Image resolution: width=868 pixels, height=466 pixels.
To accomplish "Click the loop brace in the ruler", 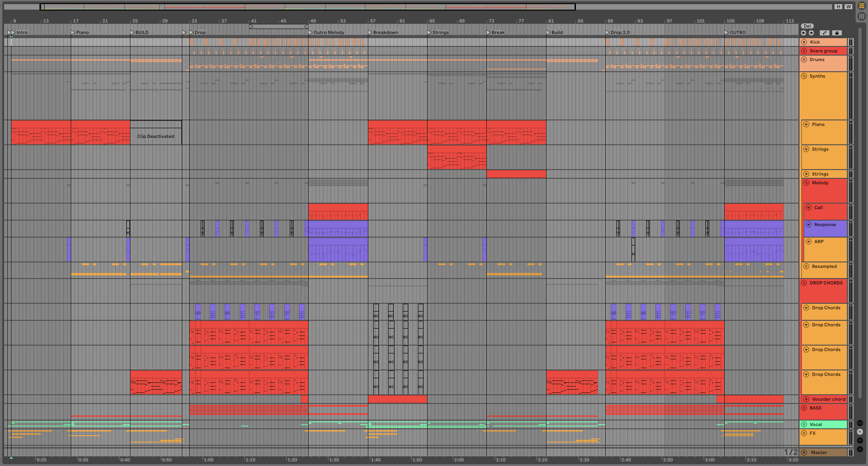I will pyautogui.click(x=278, y=27).
